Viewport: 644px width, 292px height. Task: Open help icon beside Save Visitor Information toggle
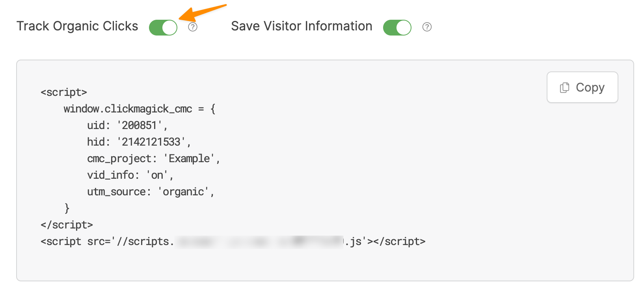click(x=427, y=27)
